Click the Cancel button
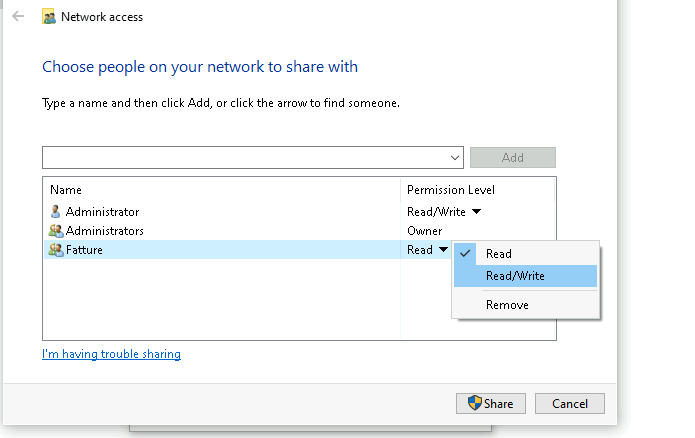This screenshot has height=438, width=695. click(570, 403)
